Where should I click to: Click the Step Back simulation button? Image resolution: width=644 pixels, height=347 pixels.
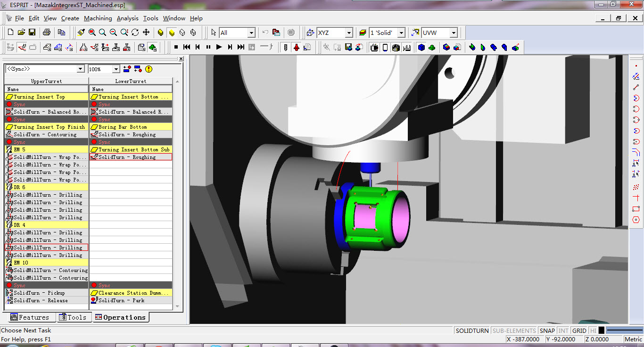click(198, 47)
